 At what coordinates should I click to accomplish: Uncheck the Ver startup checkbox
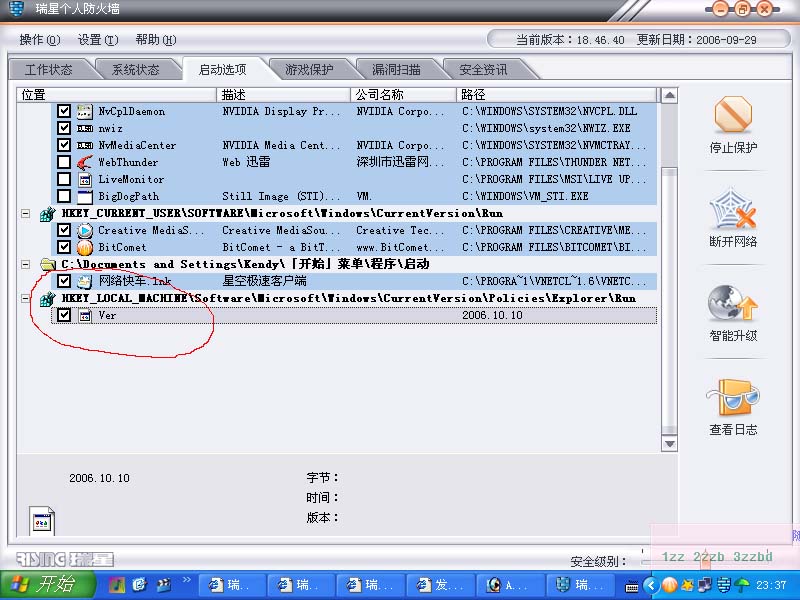click(64, 315)
